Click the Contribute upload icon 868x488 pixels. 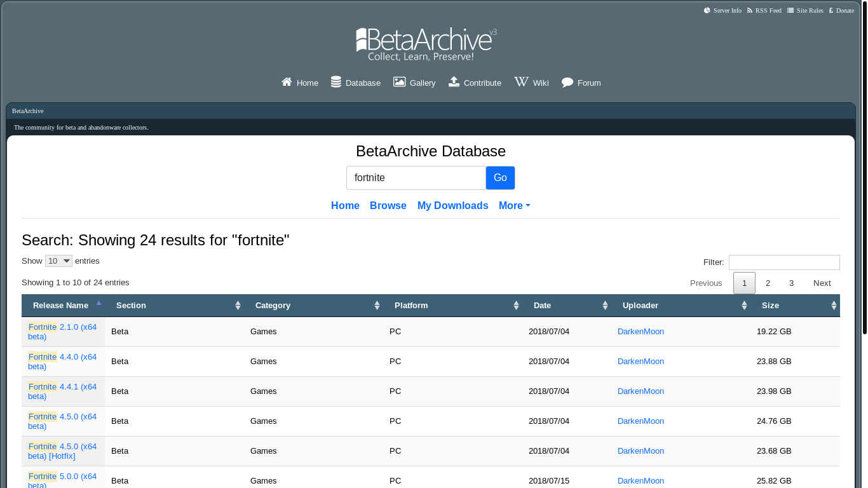(x=454, y=82)
